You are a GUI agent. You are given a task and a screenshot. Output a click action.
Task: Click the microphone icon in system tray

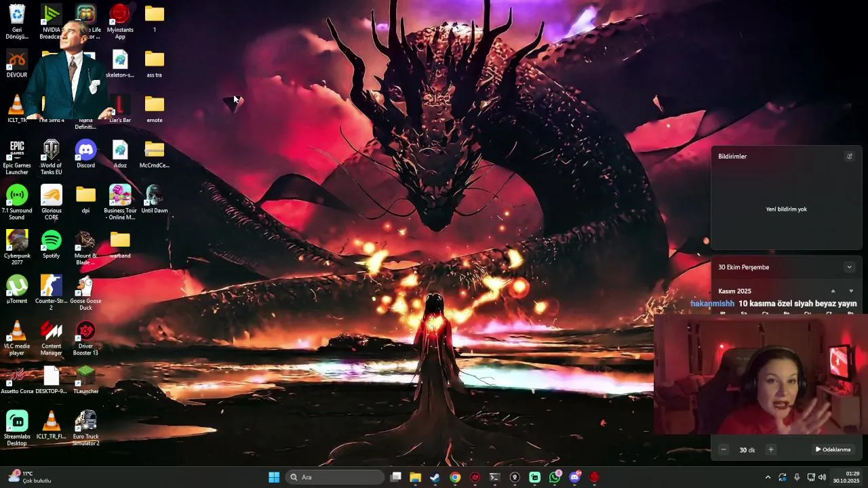(797, 477)
